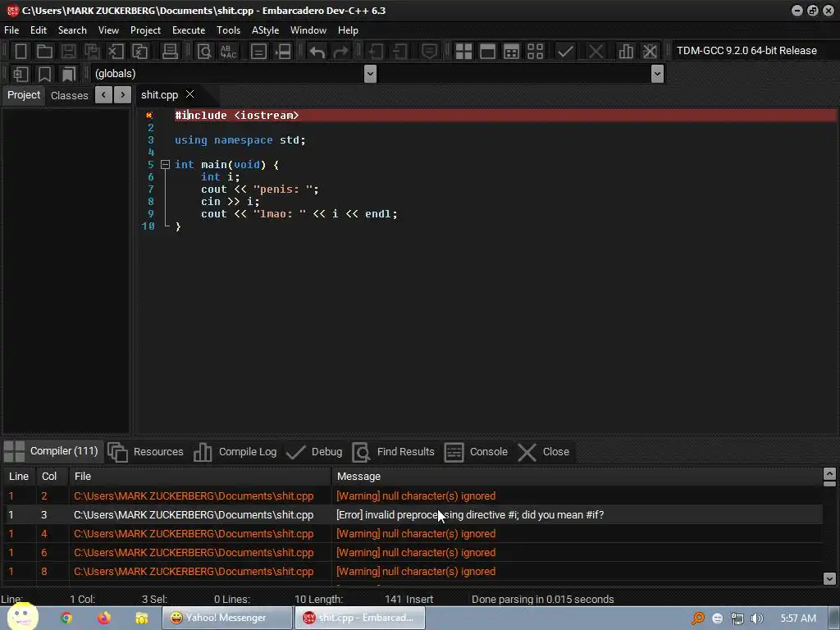840x630 pixels.
Task: Click the Indent toolbar icon
Action: pos(376,52)
